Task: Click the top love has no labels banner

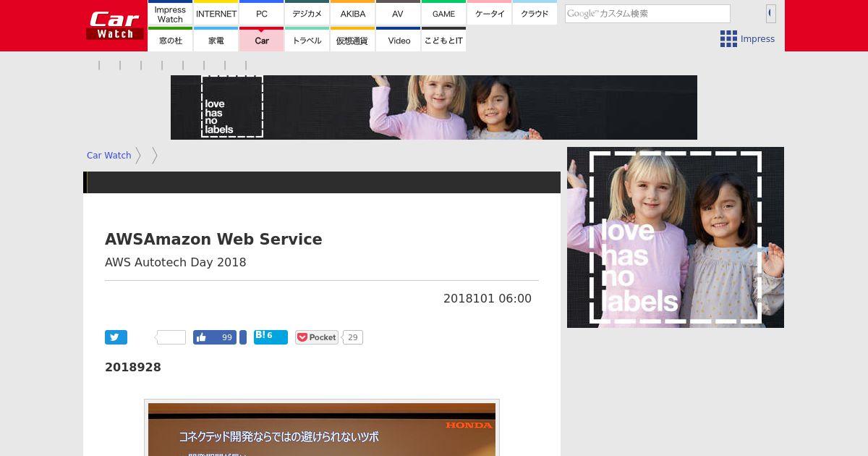Action: (434, 107)
